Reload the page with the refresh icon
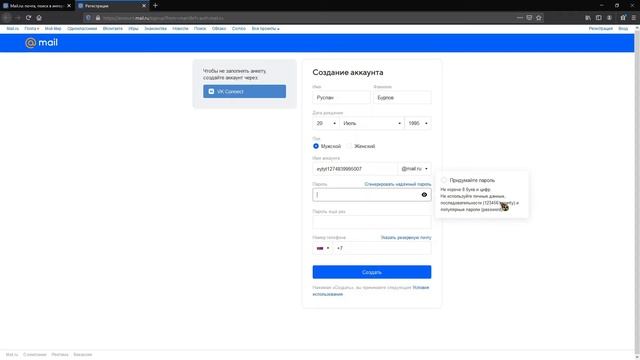The image size is (640, 360). [28, 18]
